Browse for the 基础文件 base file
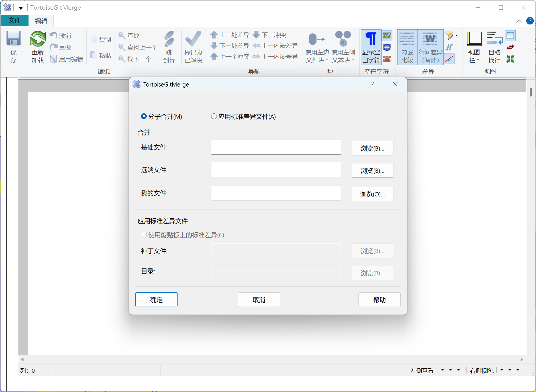 pyautogui.click(x=372, y=148)
